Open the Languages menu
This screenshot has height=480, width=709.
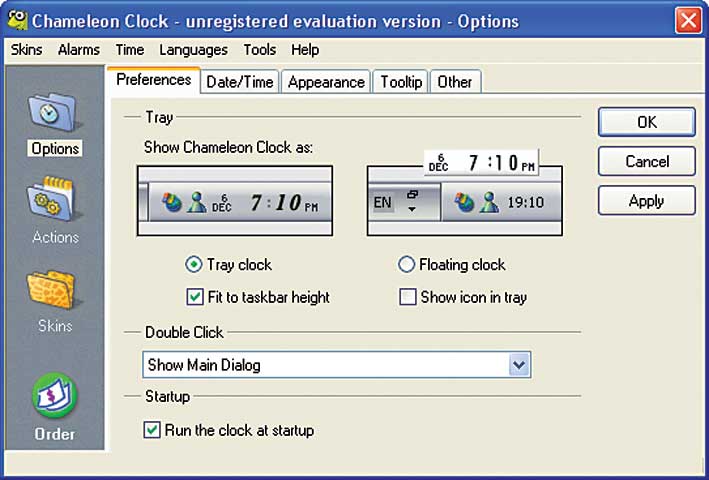194,49
